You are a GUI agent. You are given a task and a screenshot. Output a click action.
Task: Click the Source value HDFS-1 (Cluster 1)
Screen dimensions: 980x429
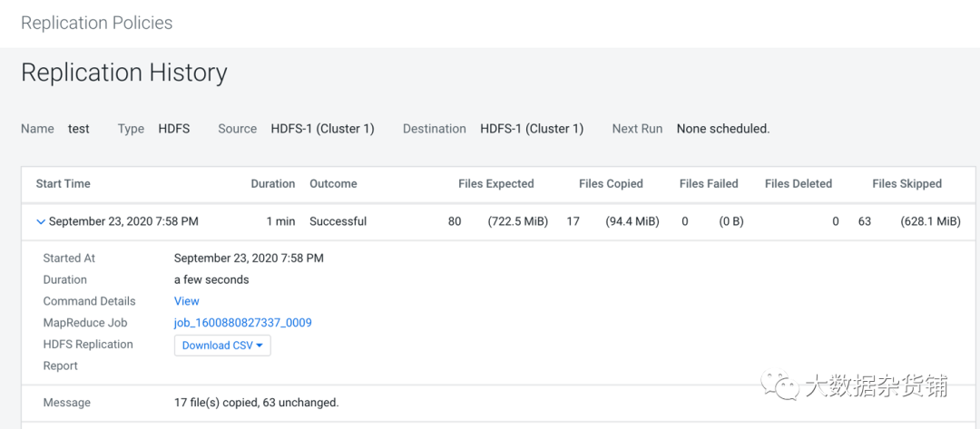tap(322, 129)
